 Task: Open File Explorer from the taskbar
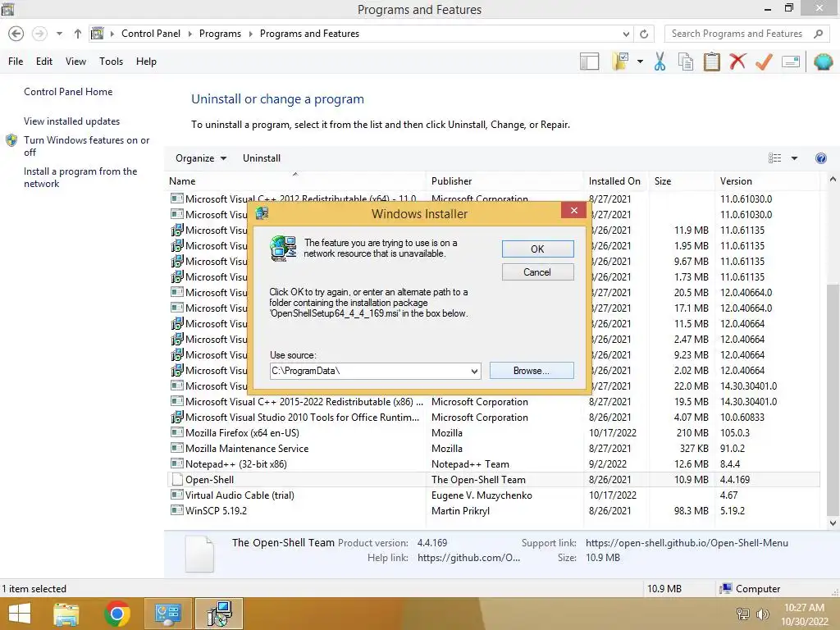(x=66, y=614)
